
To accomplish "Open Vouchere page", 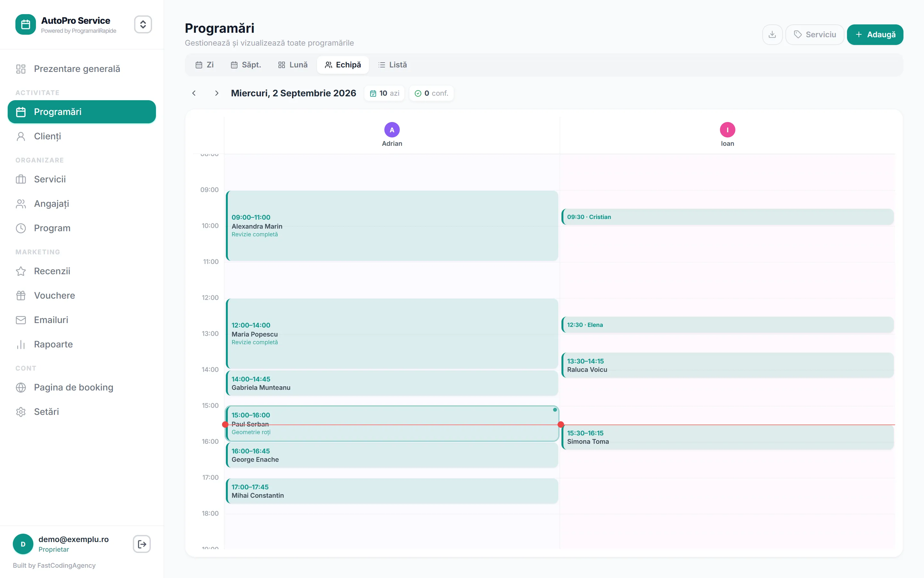I will click(82, 295).
